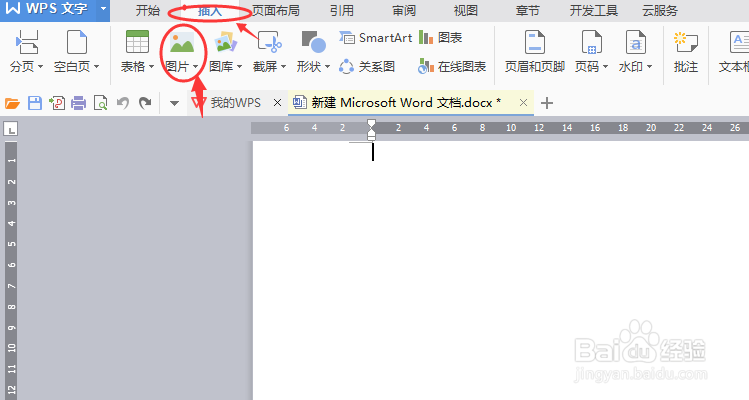Click the Print icon
This screenshot has width=749, height=400.
pyautogui.click(x=78, y=103)
